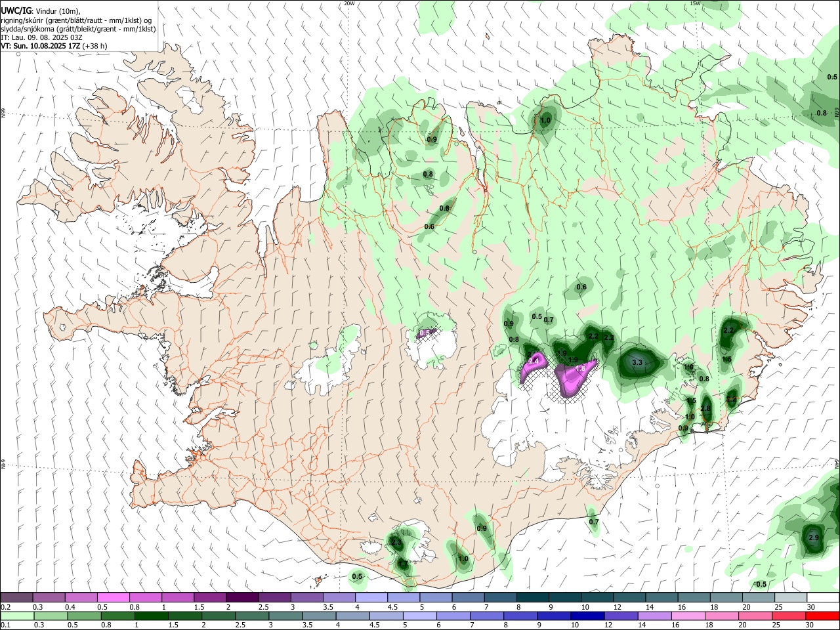Viewport: 840px width, 630px height.
Task: Pick the bright pink 0.5–0.8 snow swatch
Action: 113,597
